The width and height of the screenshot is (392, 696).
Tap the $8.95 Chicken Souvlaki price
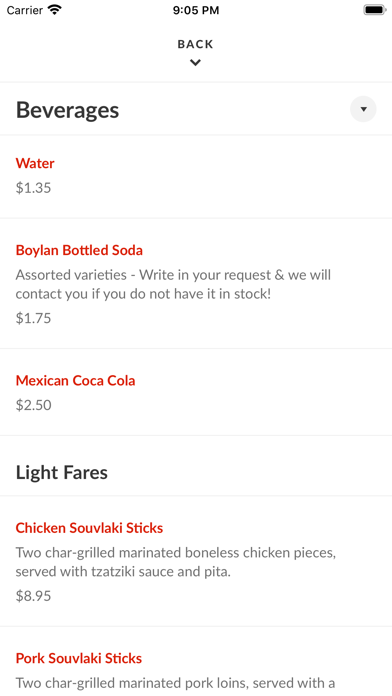coord(33,596)
